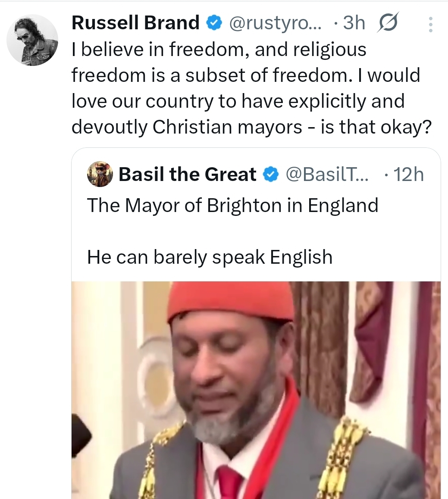
Task: Open tweet at "I believe in freedom" line
Action: (x=219, y=49)
